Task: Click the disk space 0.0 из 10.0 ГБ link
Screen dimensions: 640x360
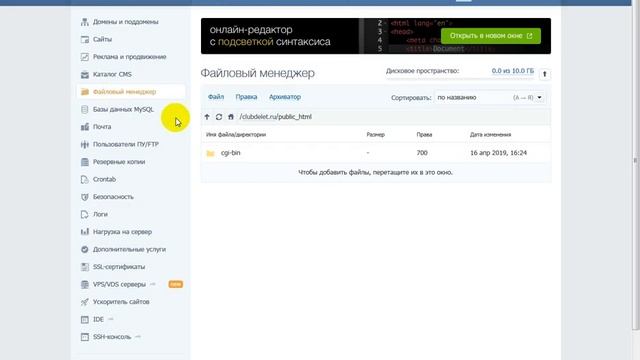Action: point(513,71)
